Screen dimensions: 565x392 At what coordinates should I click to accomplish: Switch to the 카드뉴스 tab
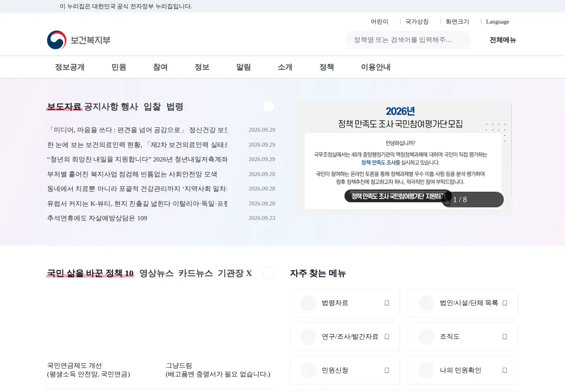[x=196, y=273]
